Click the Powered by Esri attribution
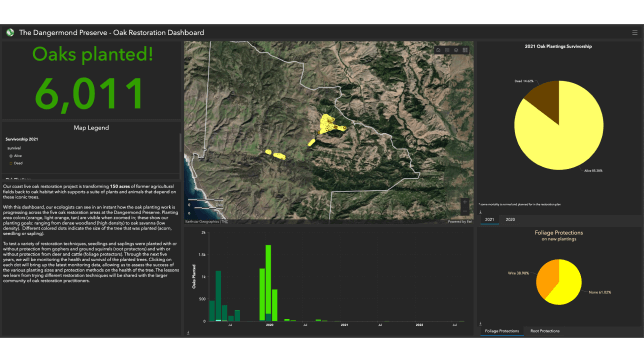644x362 pixels. coord(460,222)
